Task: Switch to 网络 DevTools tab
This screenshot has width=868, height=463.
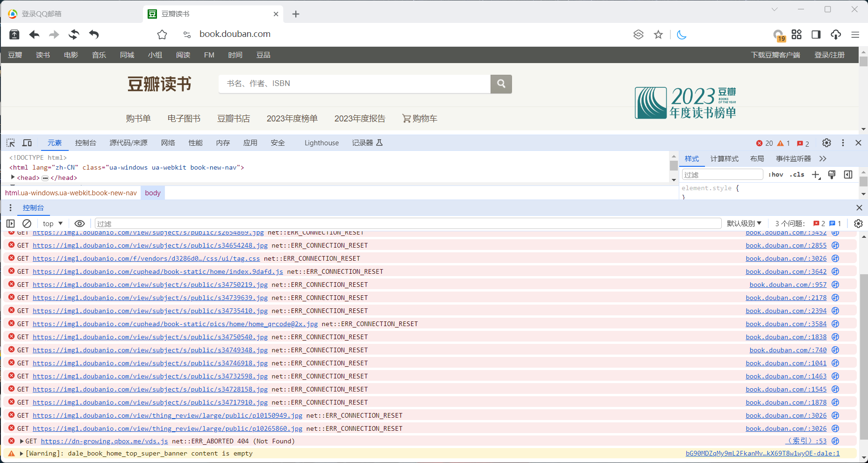Action: click(x=168, y=143)
